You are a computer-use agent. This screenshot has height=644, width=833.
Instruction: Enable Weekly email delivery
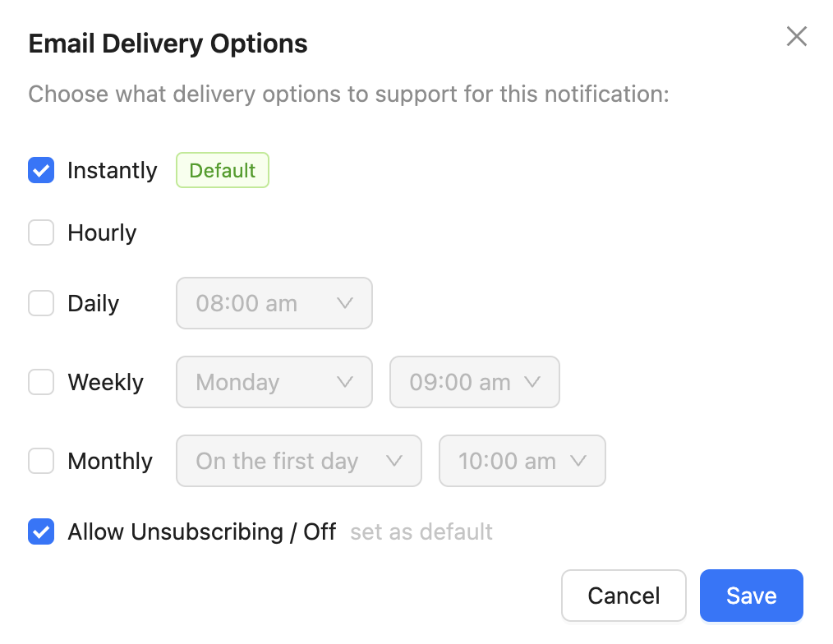coord(41,382)
